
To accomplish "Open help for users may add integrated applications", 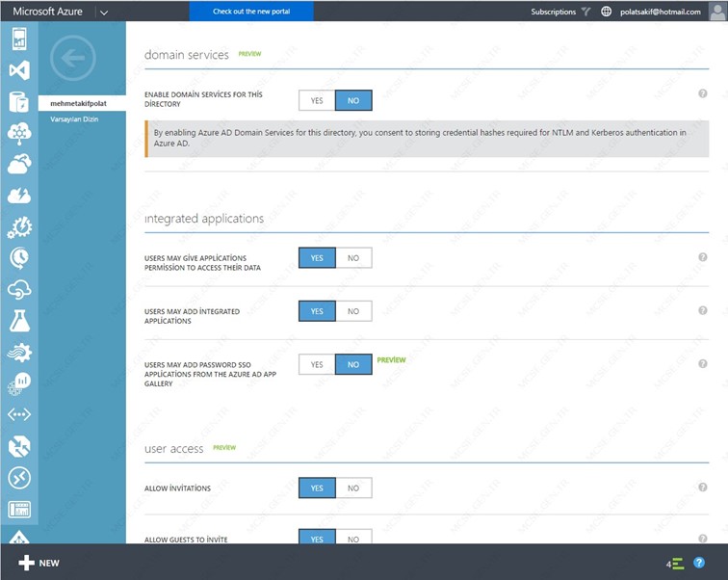I will 702,310.
